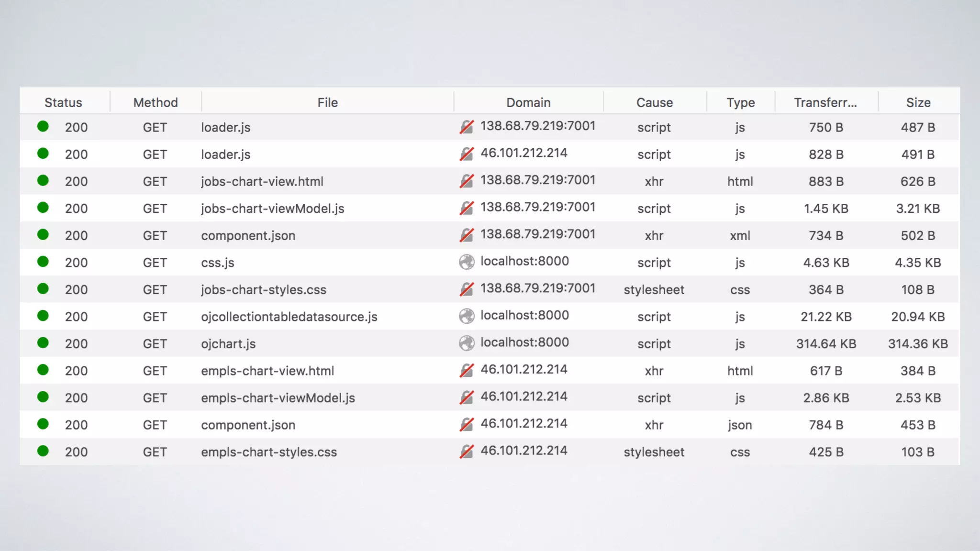Click globe icon on ojcollectiontabledatasource.js row
The width and height of the screenshot is (980, 551).
click(467, 316)
